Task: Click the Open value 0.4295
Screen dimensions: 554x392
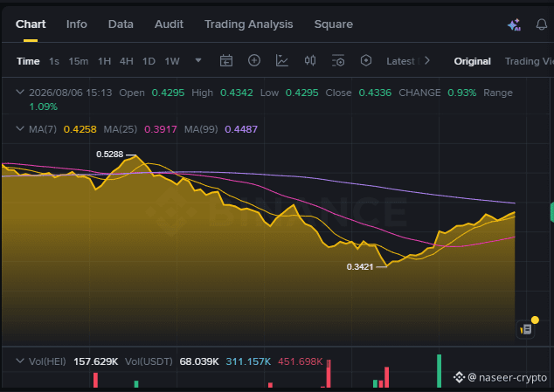Action: point(168,93)
